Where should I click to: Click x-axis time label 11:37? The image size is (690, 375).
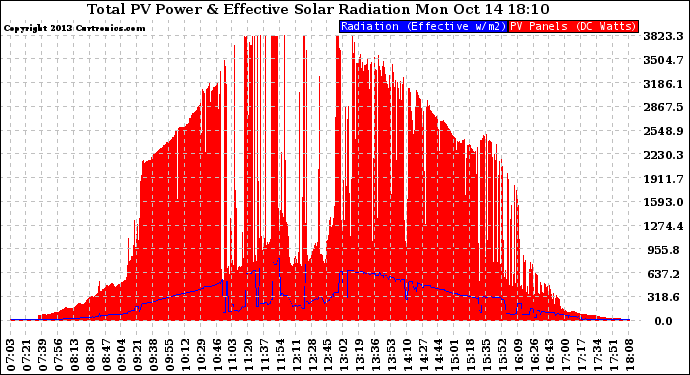(264, 355)
